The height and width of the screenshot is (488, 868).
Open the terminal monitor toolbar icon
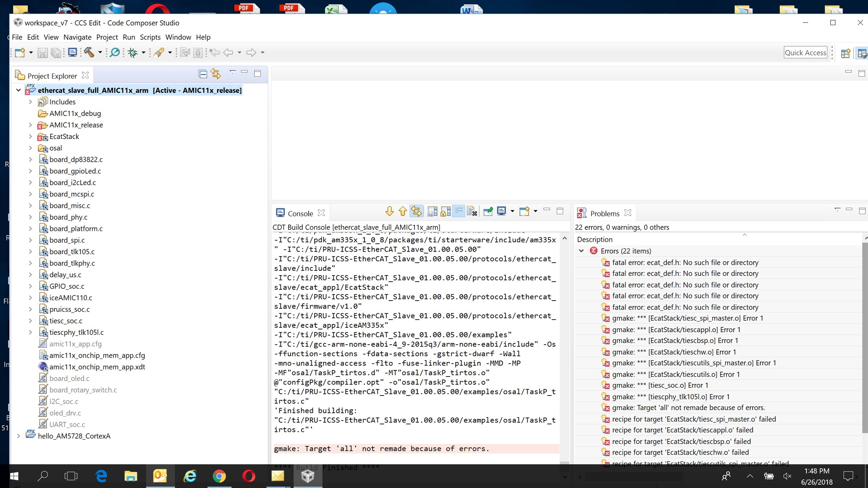[72, 53]
